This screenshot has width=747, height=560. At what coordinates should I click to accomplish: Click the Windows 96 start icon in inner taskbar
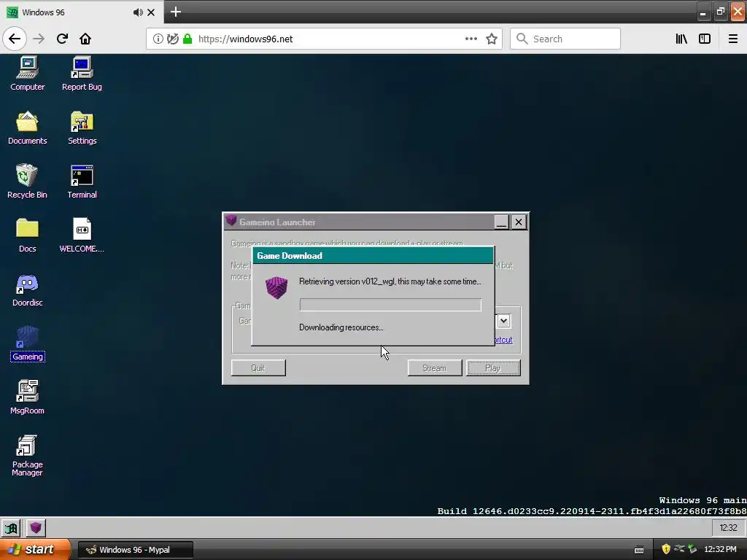11,528
